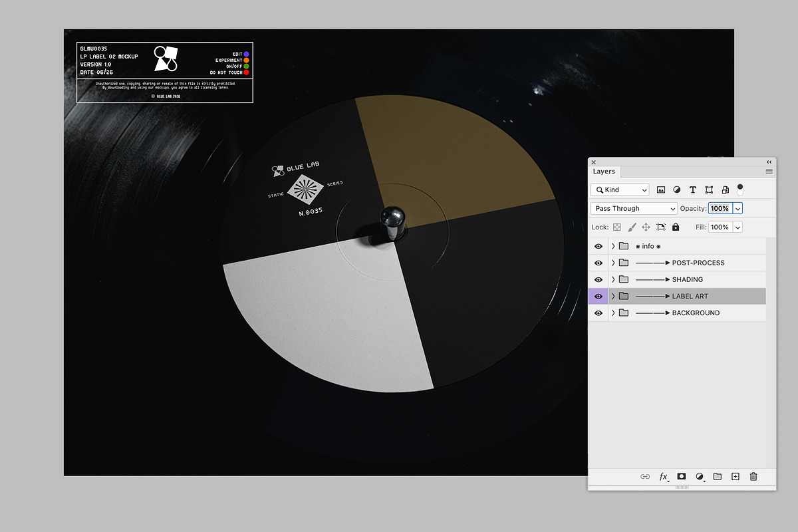The height and width of the screenshot is (532, 798).
Task: Filter for smart objects icon
Action: pos(725,190)
